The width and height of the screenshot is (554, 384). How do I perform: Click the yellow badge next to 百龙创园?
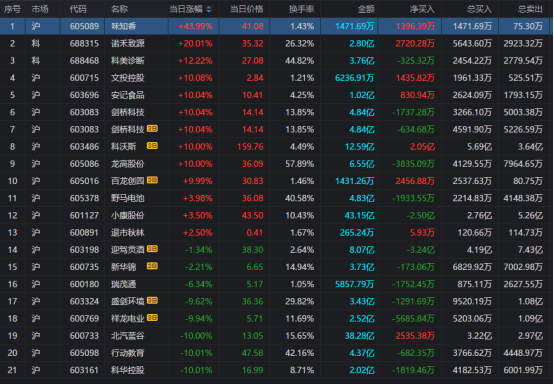(152, 180)
